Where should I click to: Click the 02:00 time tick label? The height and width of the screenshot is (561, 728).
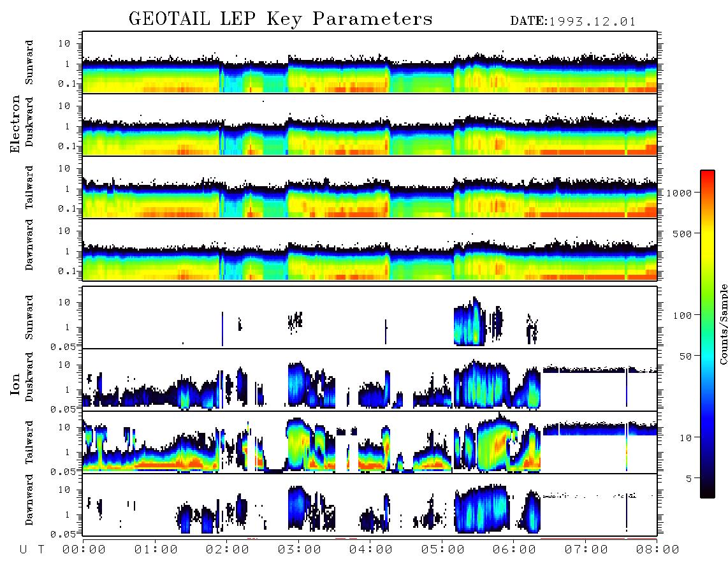point(228,550)
